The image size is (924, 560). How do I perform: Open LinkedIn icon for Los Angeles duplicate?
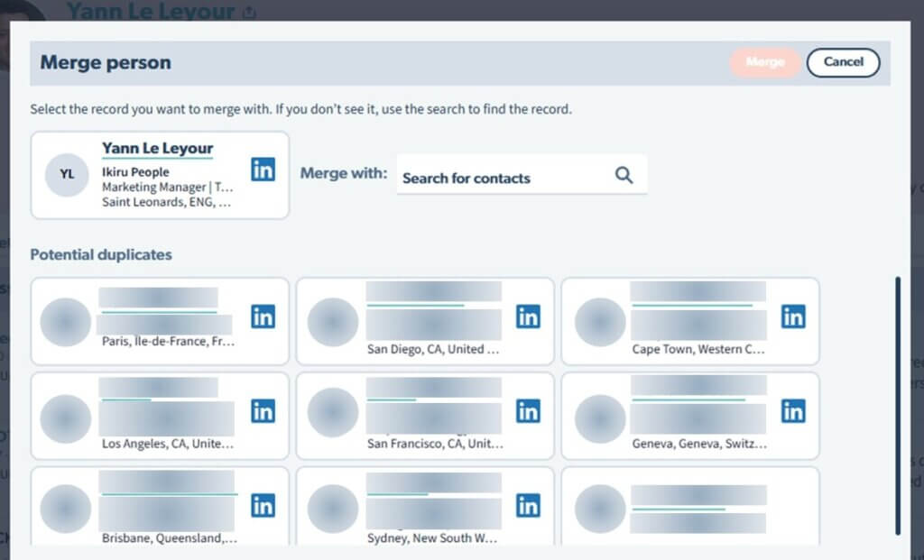click(x=263, y=411)
